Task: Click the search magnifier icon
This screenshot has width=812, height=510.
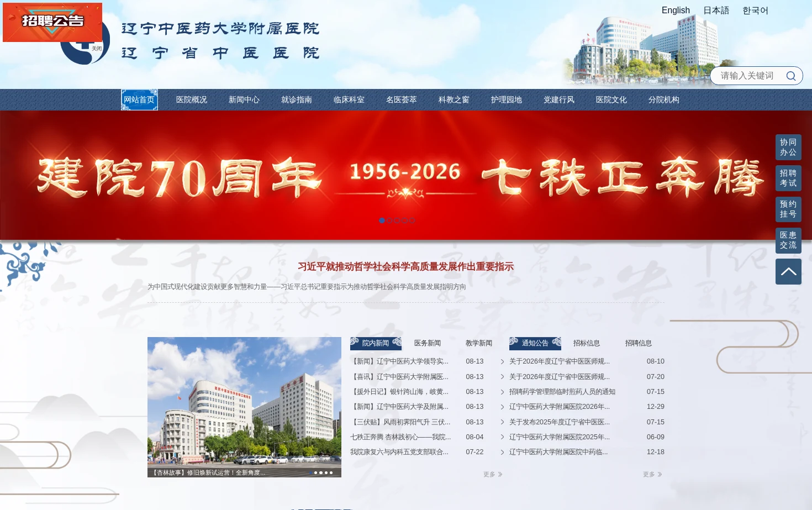Action: click(791, 76)
